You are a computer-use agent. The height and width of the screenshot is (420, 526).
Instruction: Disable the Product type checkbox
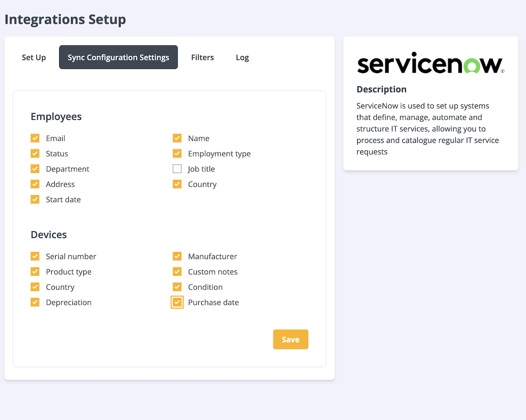35,271
